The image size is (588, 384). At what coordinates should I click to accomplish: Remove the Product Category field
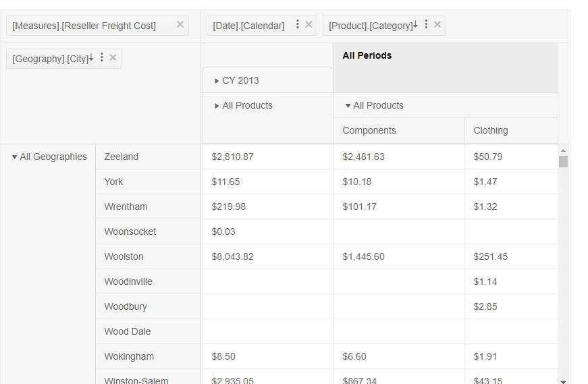tap(437, 25)
